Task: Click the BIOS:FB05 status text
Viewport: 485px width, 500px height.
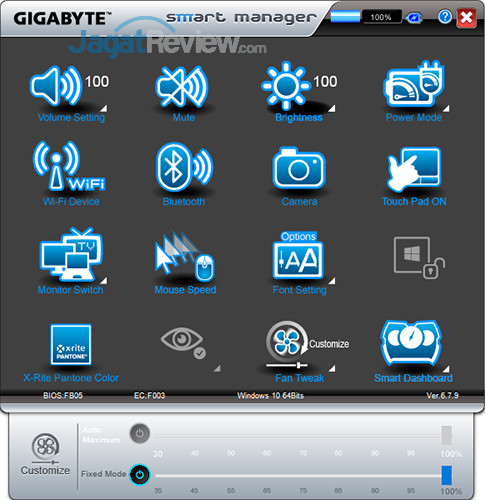Action: [63, 396]
